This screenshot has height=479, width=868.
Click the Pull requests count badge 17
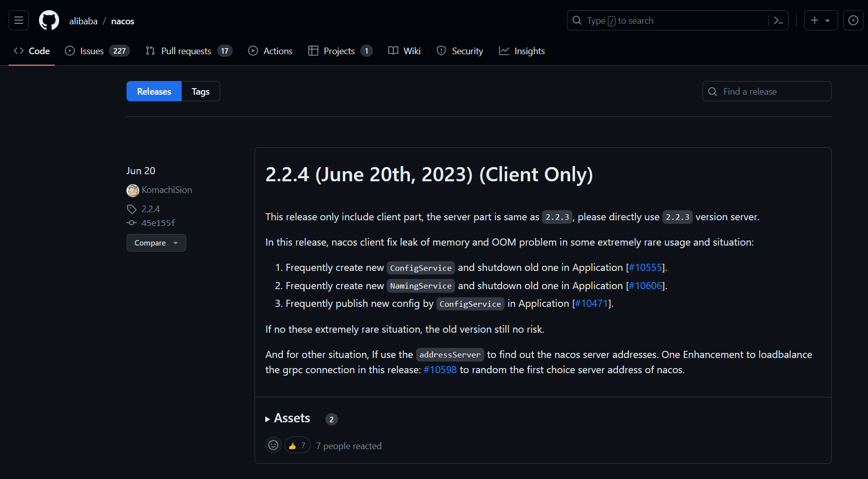click(225, 51)
